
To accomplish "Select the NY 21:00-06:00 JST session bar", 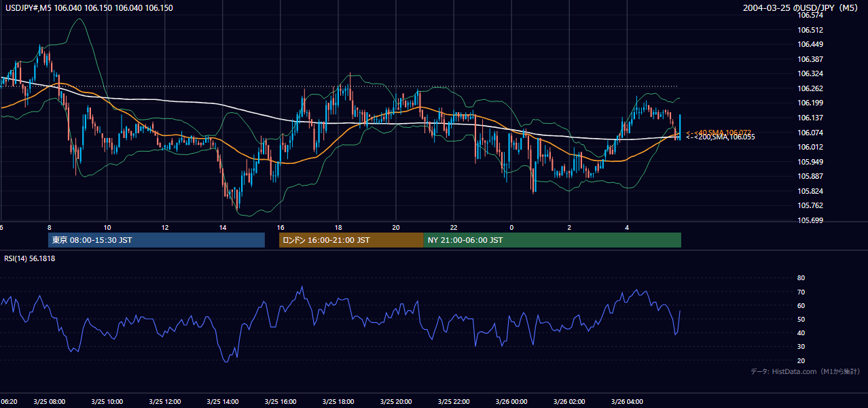I will [x=552, y=240].
